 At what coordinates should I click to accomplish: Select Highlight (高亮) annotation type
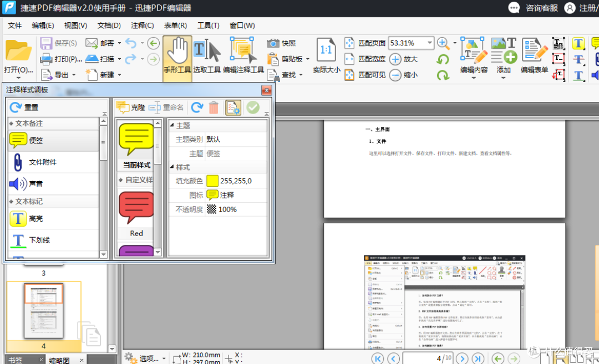point(53,219)
